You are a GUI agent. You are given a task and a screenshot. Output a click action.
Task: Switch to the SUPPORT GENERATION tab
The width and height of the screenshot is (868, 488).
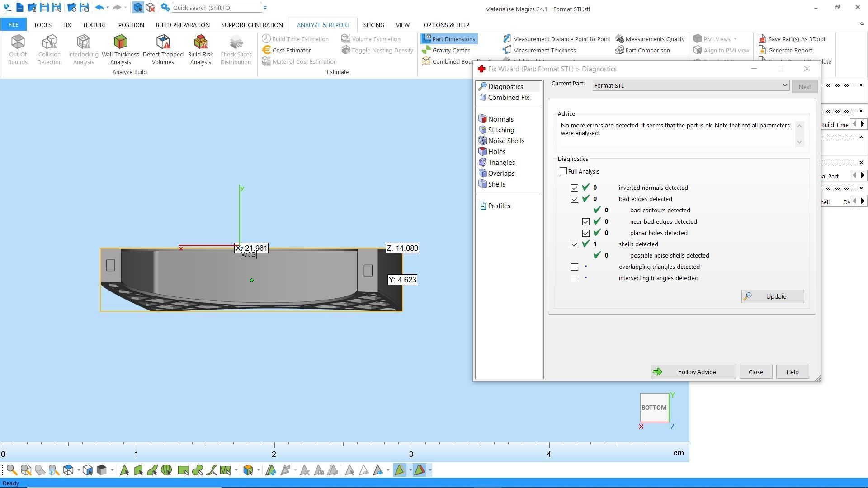(x=252, y=25)
